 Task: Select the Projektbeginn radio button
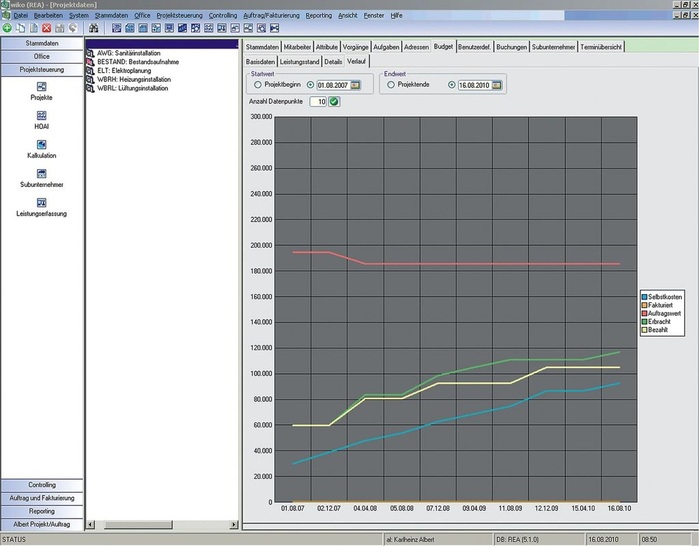click(258, 86)
